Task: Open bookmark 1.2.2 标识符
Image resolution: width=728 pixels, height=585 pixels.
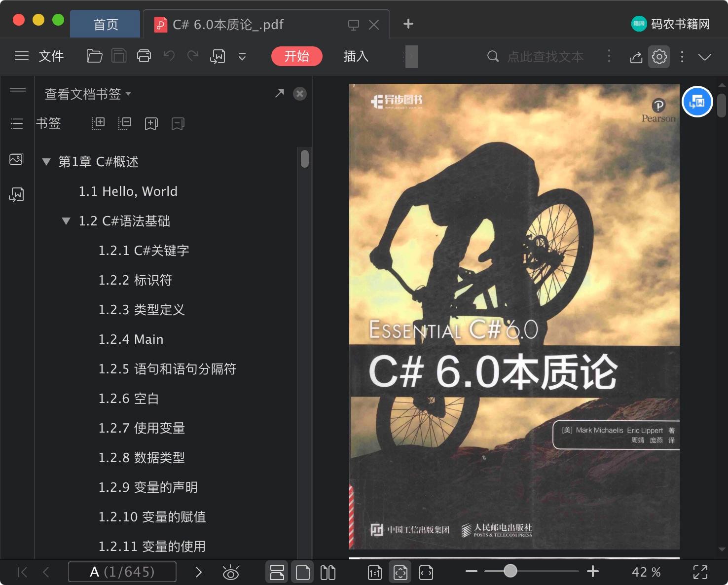Action: (x=135, y=280)
